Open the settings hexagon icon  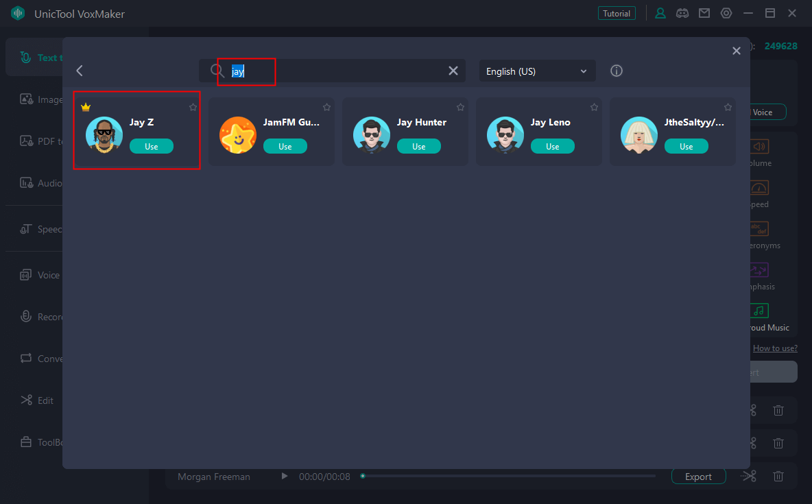pyautogui.click(x=726, y=13)
